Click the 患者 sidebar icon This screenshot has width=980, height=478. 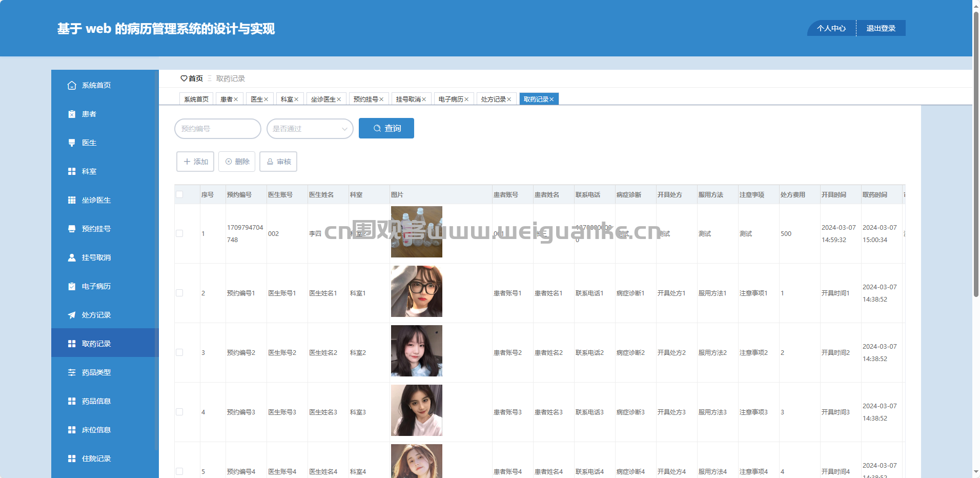[72, 114]
